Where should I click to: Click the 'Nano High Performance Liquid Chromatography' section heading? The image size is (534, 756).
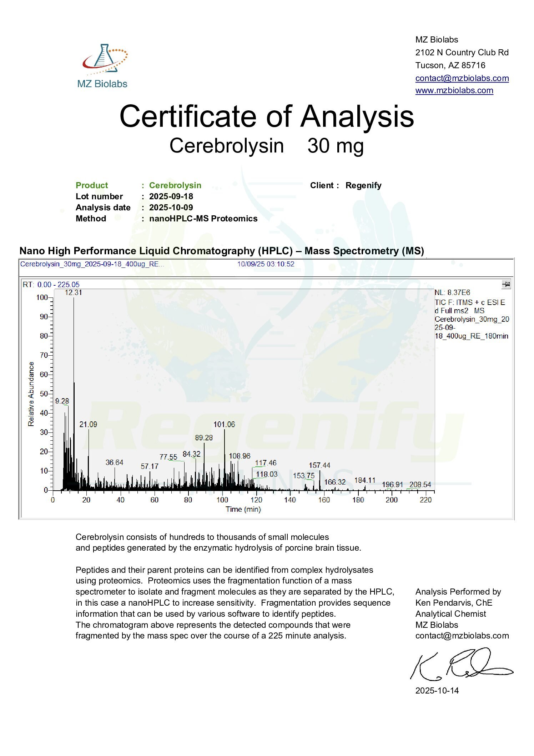click(222, 251)
